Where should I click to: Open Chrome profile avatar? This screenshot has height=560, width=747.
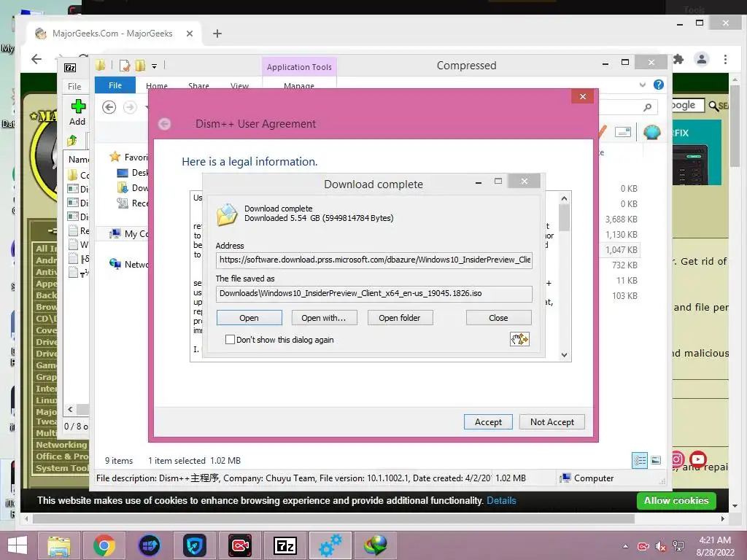[701, 59]
